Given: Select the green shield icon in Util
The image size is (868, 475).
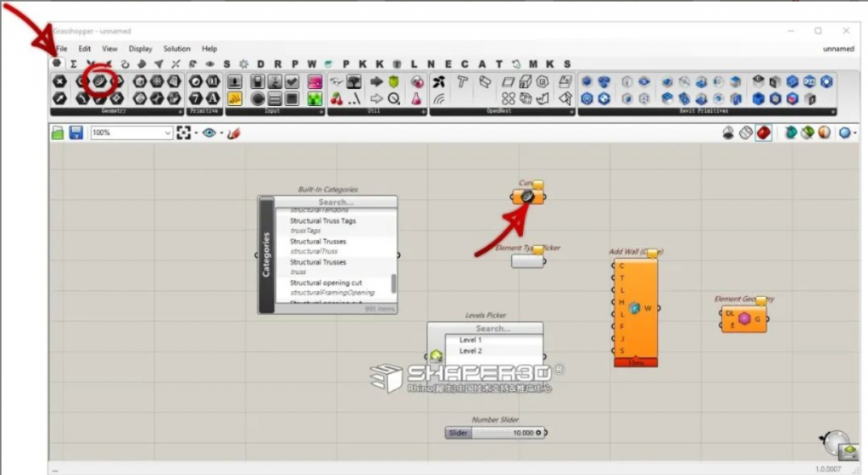Looking at the screenshot, I should 393,82.
